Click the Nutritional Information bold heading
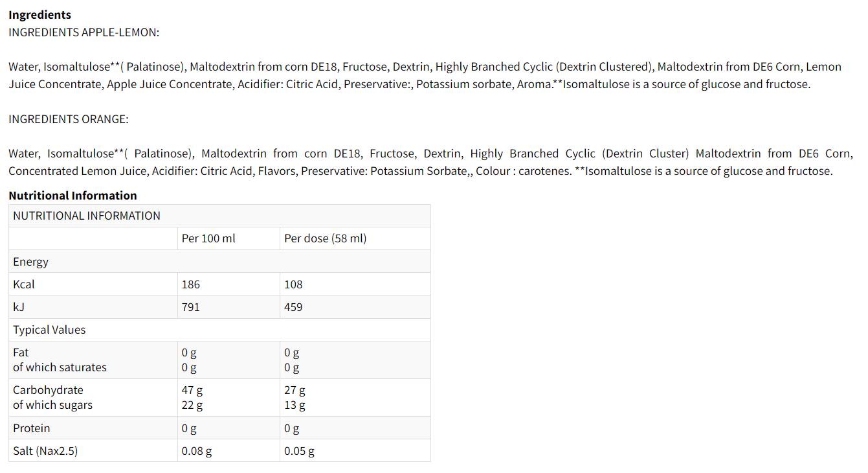The height and width of the screenshot is (473, 868). click(x=72, y=196)
